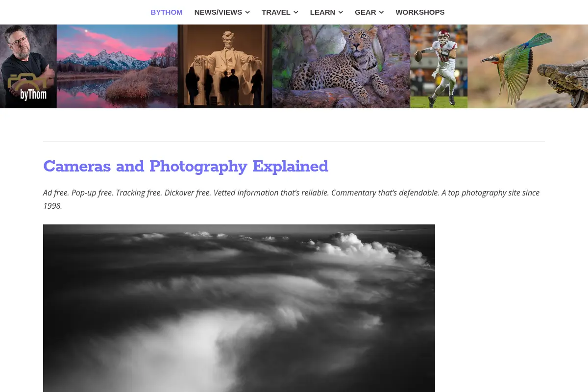Image resolution: width=588 pixels, height=392 pixels.
Task: Open the Workshops menu item
Action: coord(420,12)
